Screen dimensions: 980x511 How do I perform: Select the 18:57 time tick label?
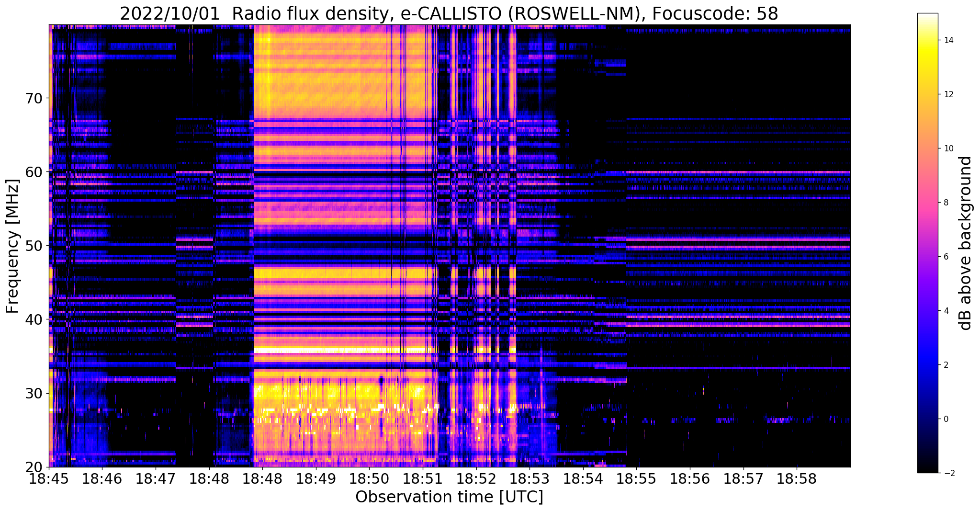pyautogui.click(x=743, y=478)
